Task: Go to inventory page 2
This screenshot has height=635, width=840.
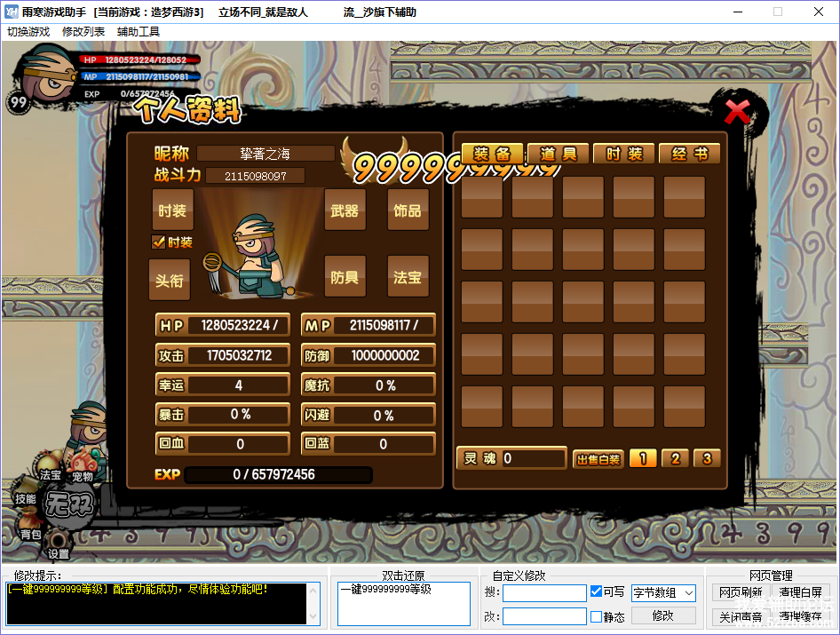Action: pyautogui.click(x=675, y=458)
